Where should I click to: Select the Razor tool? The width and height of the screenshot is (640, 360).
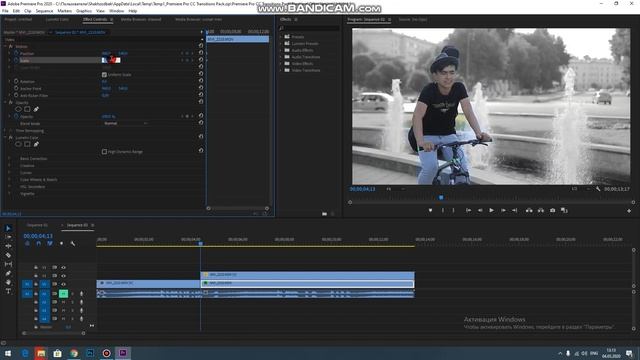pos(8,255)
